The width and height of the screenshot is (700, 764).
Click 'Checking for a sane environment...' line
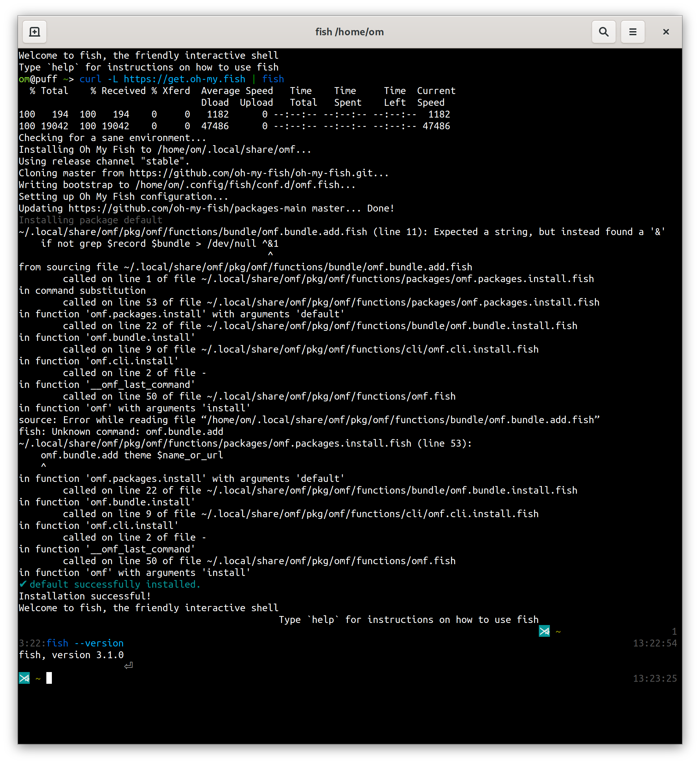(112, 138)
